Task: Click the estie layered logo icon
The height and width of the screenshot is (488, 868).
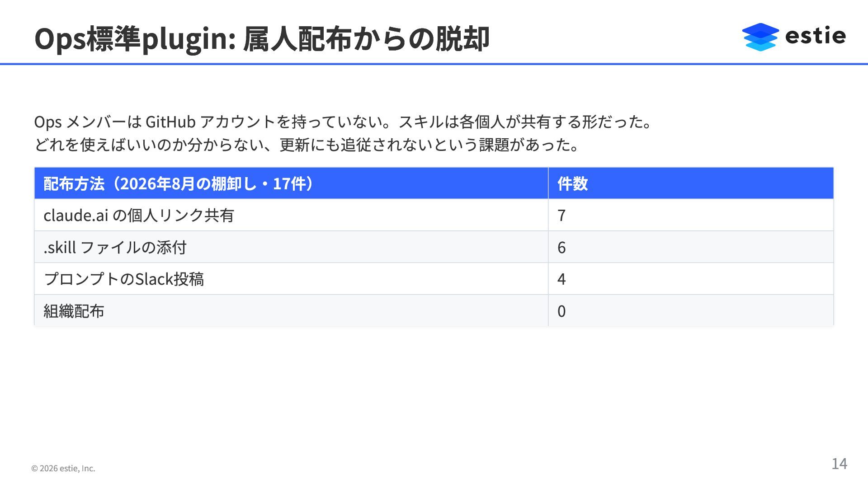Action: pyautogui.click(x=760, y=37)
